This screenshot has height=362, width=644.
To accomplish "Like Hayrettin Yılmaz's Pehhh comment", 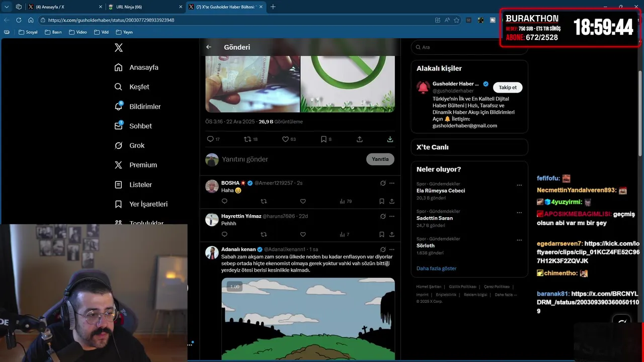I will click(x=303, y=234).
